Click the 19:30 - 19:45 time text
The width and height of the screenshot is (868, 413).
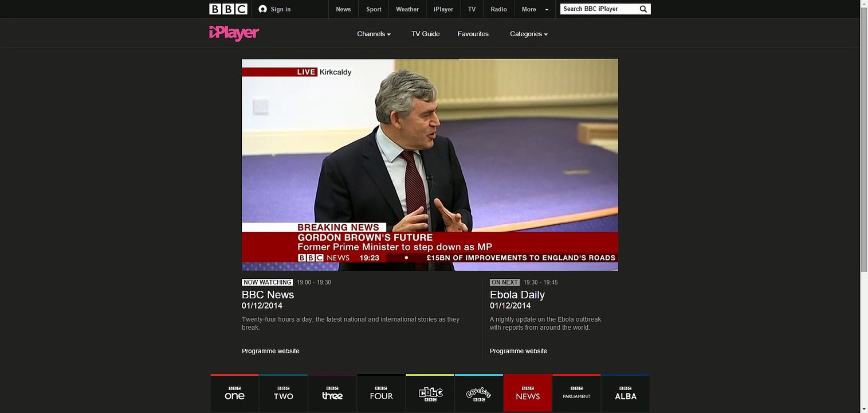[x=540, y=282]
